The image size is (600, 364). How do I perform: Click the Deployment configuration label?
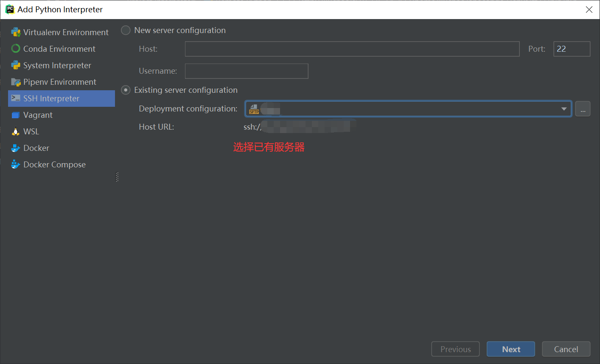tap(188, 109)
